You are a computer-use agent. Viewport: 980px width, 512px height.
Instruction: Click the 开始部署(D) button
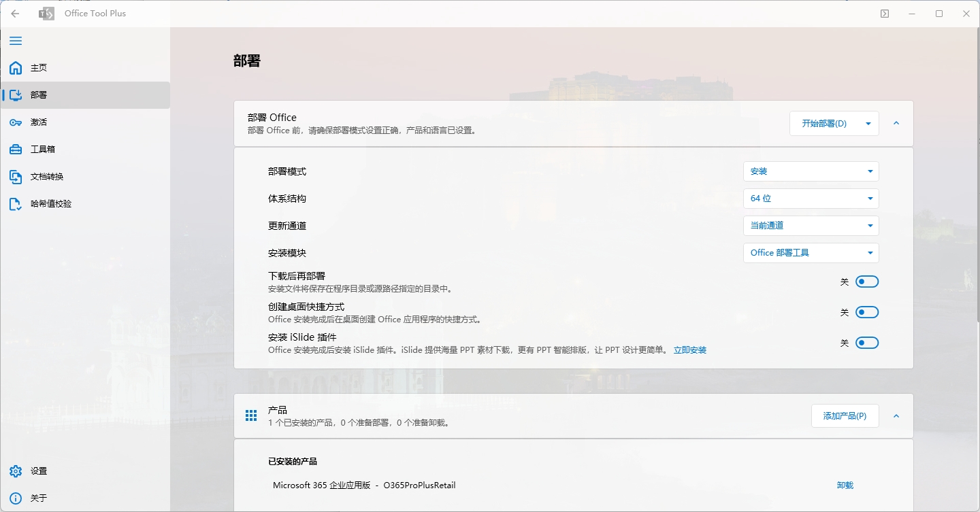[824, 124]
